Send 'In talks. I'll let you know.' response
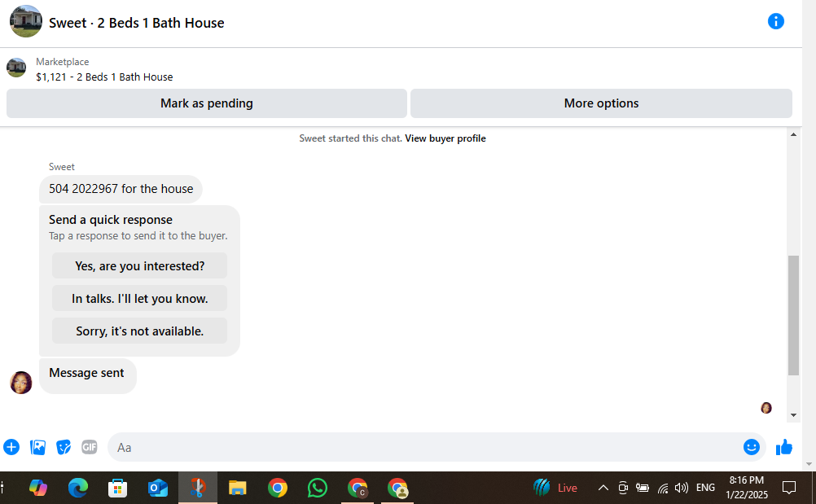 click(139, 299)
